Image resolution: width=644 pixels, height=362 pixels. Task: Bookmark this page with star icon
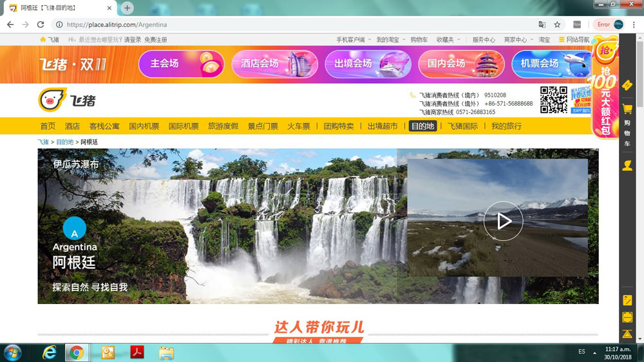557,24
